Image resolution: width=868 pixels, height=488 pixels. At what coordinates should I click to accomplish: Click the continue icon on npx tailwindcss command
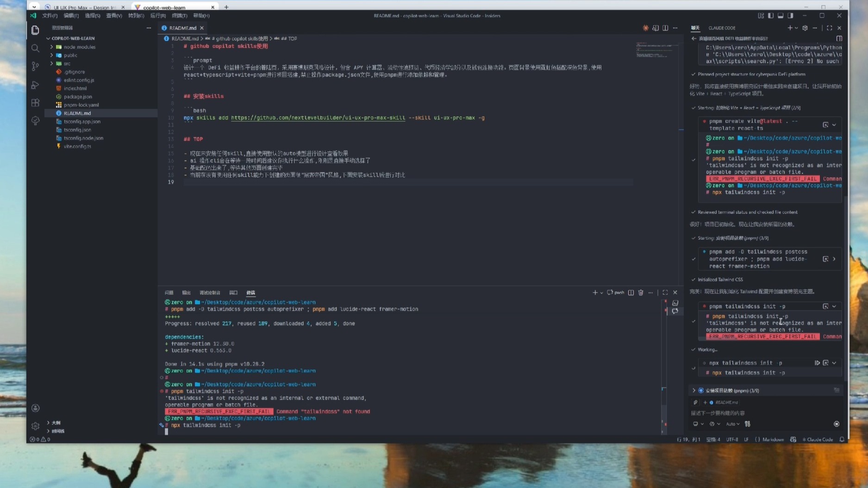[817, 363]
